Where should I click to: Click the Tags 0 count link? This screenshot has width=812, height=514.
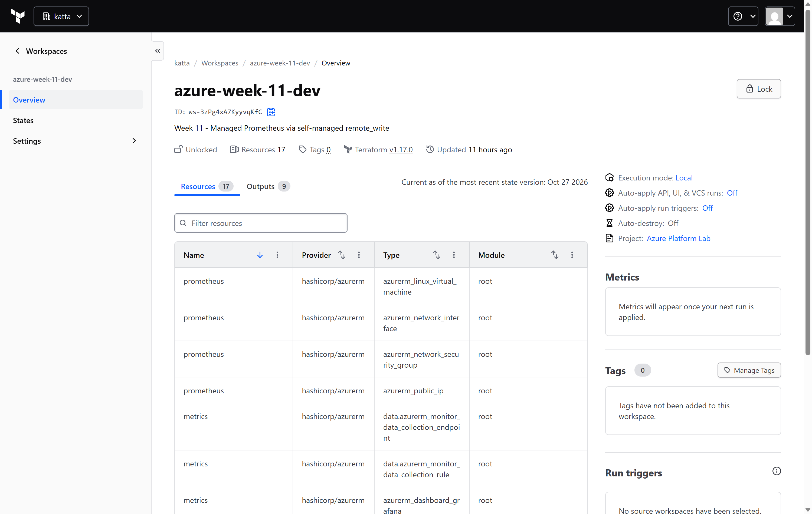[328, 150]
